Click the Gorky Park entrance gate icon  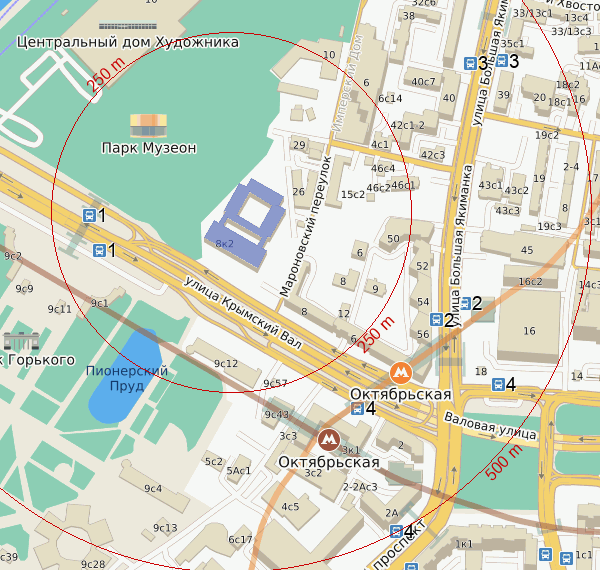[x=20, y=340]
